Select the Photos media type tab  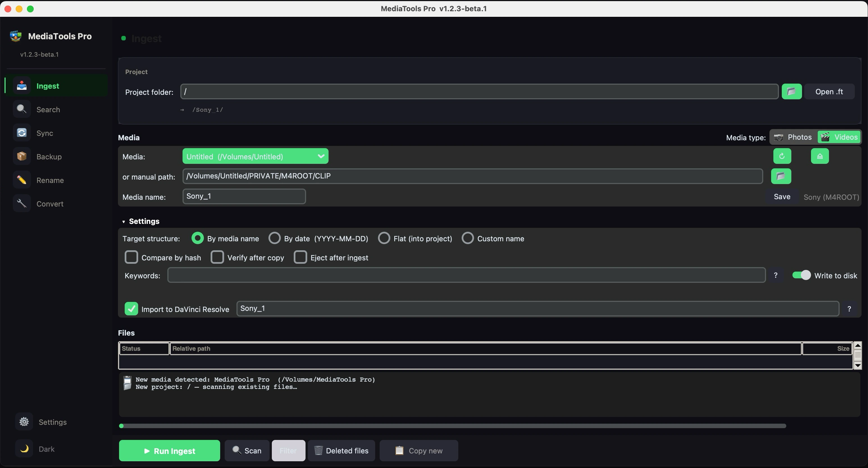(794, 137)
